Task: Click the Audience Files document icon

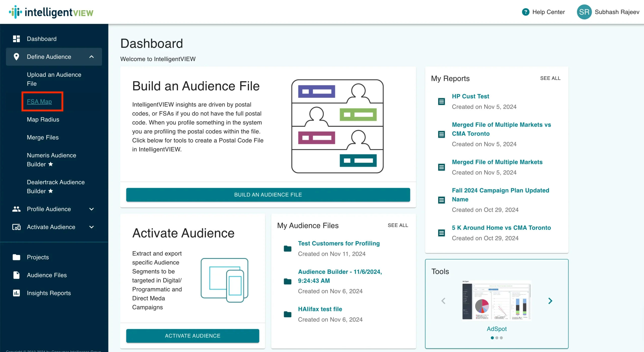Action: tap(16, 275)
